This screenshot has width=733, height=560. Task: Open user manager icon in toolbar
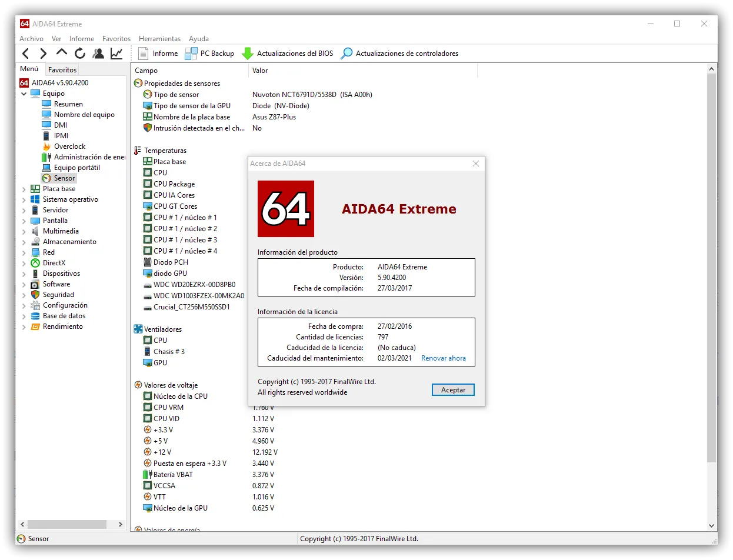(98, 54)
